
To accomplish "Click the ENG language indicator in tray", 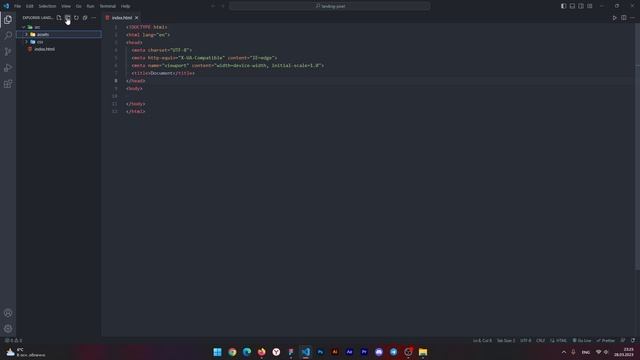I will 586,352.
